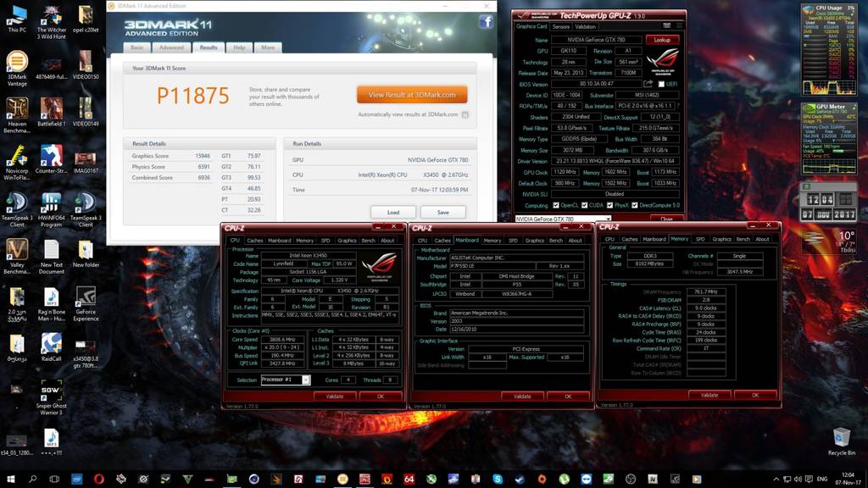This screenshot has height=488, width=868.
Task: Click the taskbar clock showing 12:04
Action: 848,479
